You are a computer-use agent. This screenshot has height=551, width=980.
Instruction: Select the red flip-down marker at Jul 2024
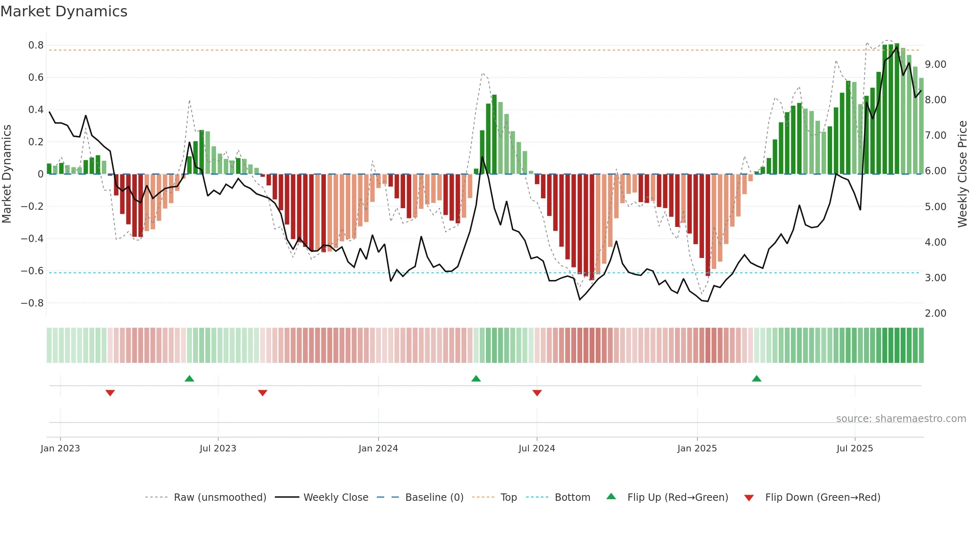click(x=537, y=393)
